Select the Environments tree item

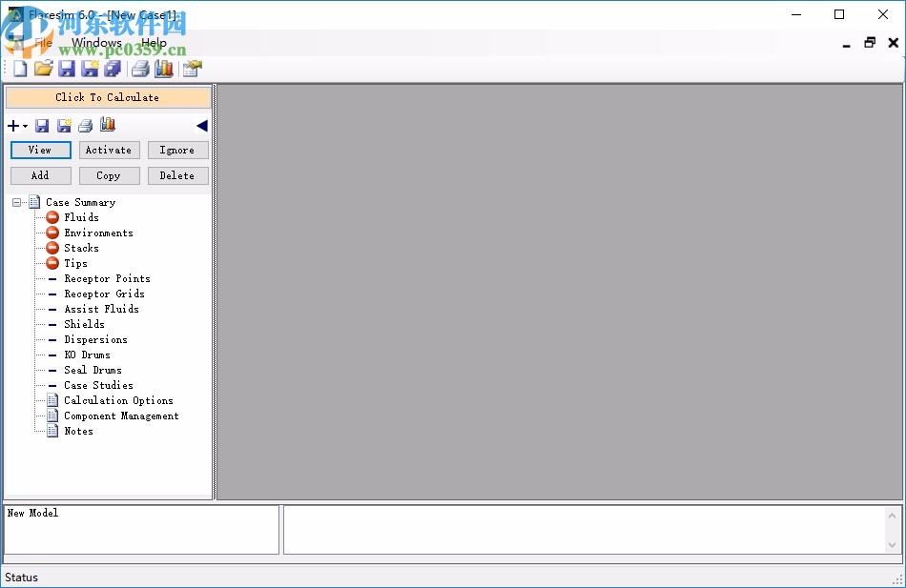(x=98, y=233)
